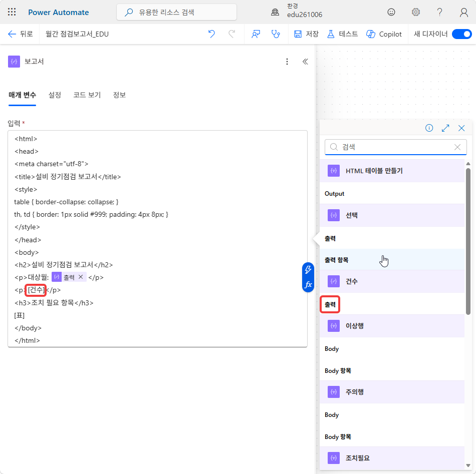Click inside the 입력 HTML editor
Image resolution: width=476 pixels, height=474 pixels.
[157, 239]
